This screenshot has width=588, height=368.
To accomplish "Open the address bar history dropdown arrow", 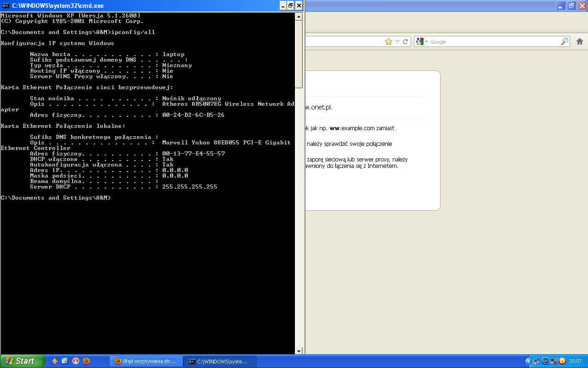I will point(398,42).
